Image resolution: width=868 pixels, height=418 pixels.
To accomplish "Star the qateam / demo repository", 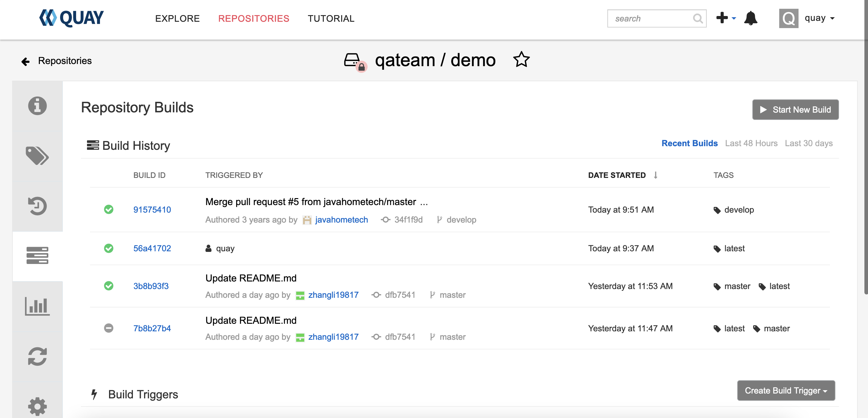I will click(x=521, y=60).
